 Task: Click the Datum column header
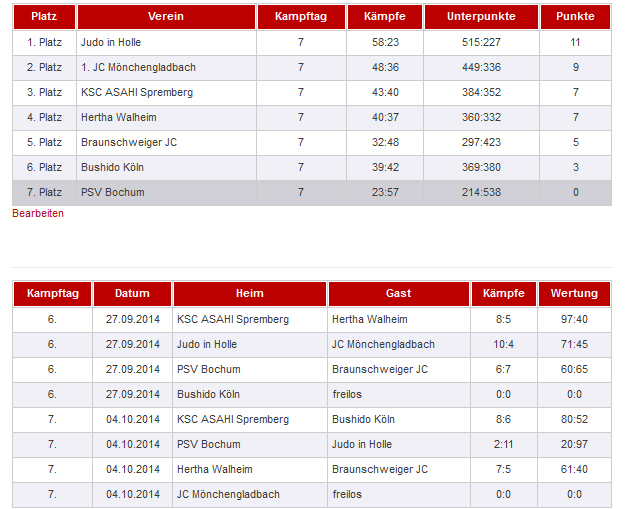click(132, 294)
